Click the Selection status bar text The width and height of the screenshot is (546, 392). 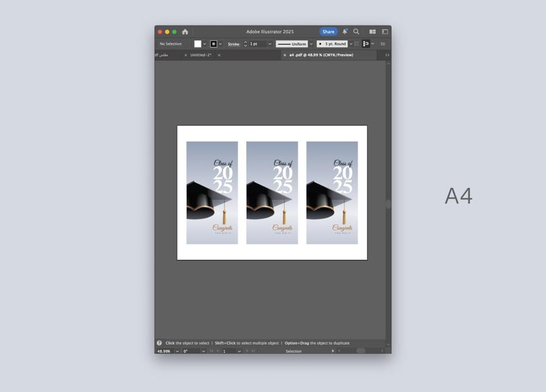click(x=294, y=351)
